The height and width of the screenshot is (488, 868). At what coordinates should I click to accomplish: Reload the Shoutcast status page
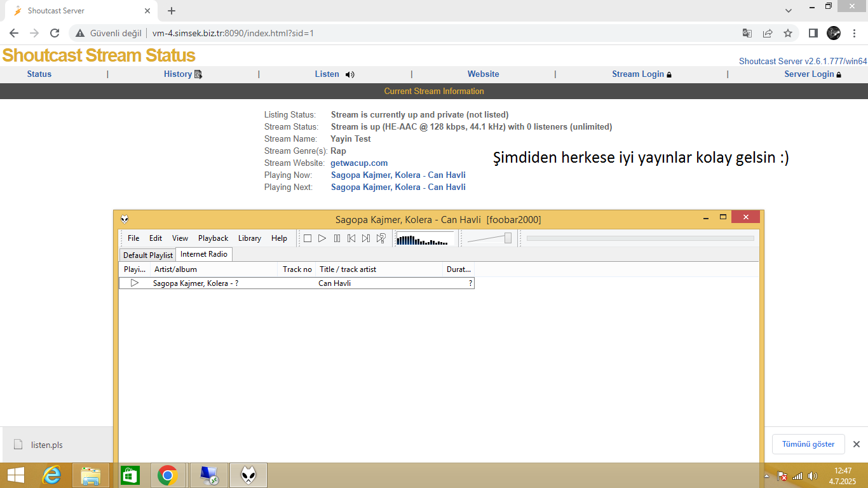click(x=55, y=33)
